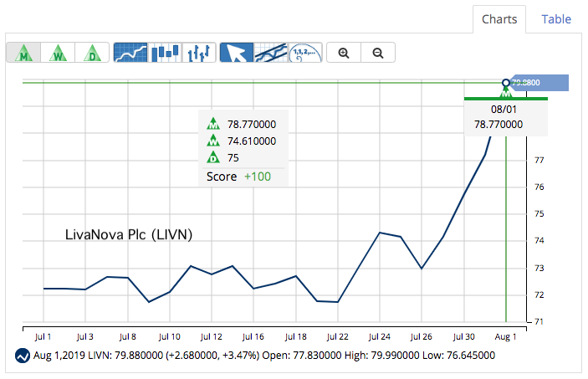
Task: Select the arrow pointer tool
Action: coord(237,53)
